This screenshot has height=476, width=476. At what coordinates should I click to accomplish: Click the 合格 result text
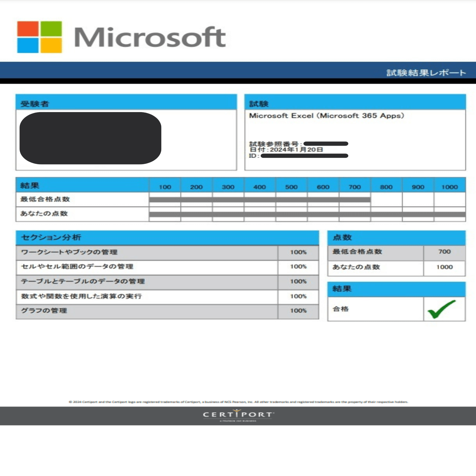(340, 309)
